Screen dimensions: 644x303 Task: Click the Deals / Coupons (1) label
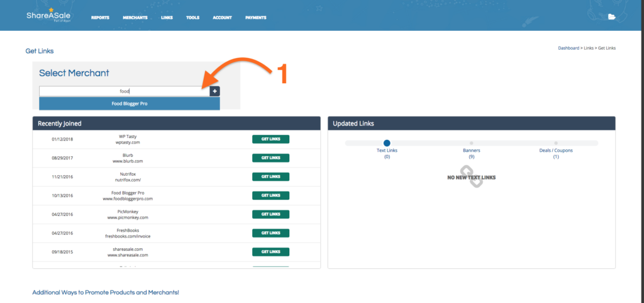click(x=556, y=153)
